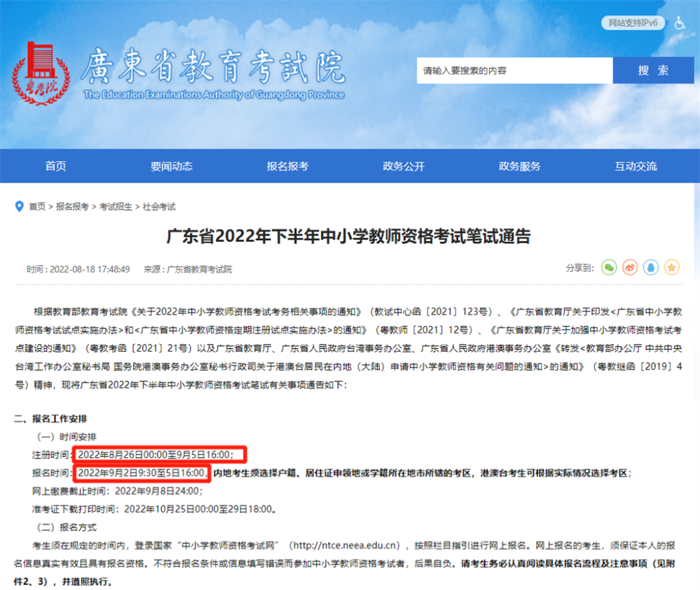This screenshot has height=590, width=700.
Task: Click the 廣東省教育考試院 site title banner
Action: coord(213,67)
